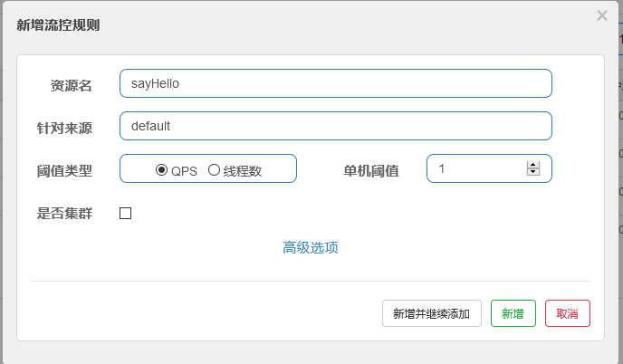Click the 资源名 label text
The height and width of the screenshot is (364, 623).
pyautogui.click(x=71, y=85)
